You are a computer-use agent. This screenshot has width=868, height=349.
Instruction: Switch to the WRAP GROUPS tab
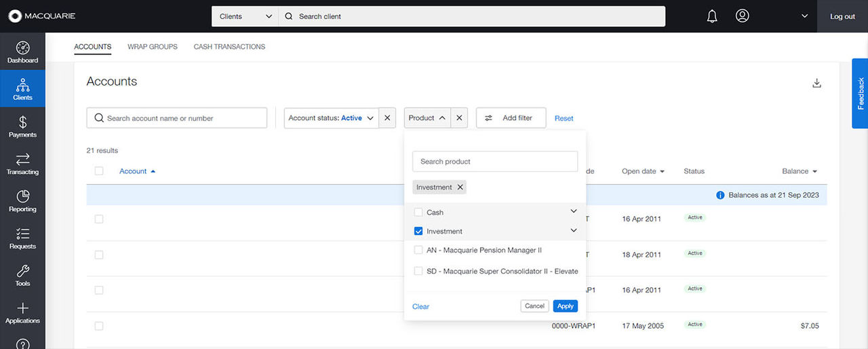pyautogui.click(x=153, y=47)
